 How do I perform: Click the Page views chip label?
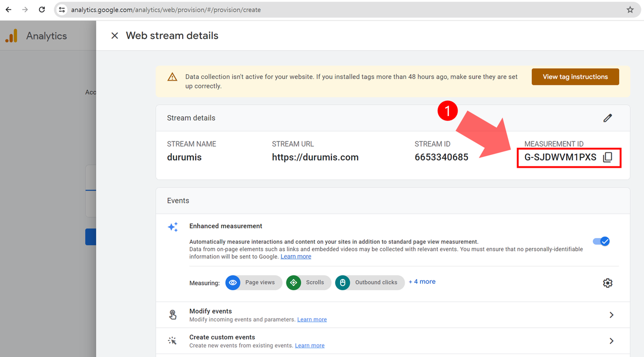click(x=260, y=282)
